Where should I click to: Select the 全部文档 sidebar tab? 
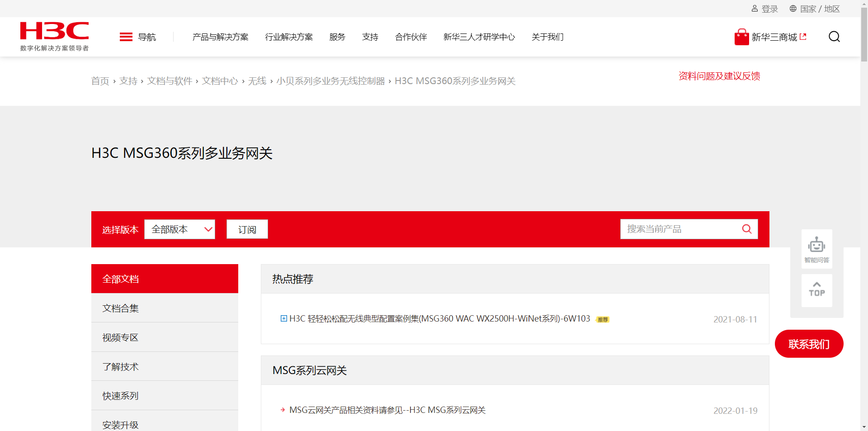(165, 279)
